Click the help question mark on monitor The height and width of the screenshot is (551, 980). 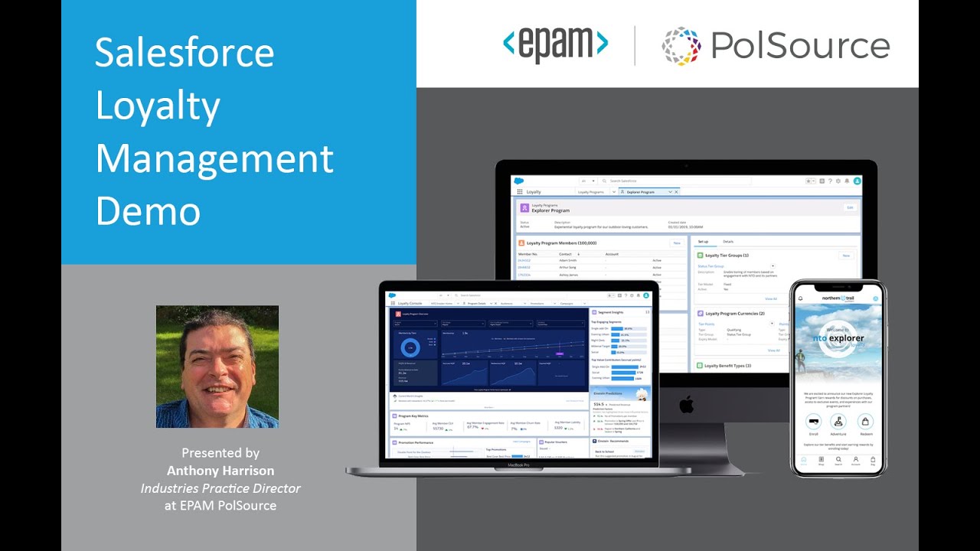point(830,181)
